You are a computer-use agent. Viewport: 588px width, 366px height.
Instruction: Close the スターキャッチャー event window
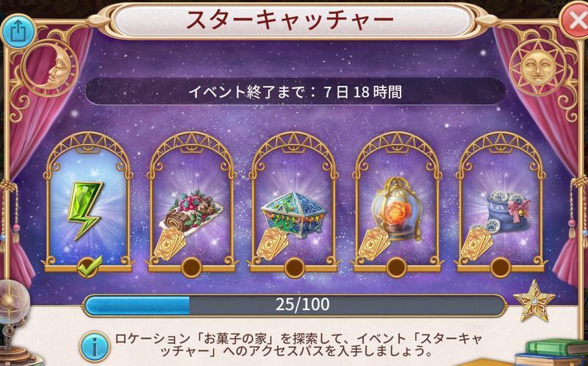(x=575, y=21)
